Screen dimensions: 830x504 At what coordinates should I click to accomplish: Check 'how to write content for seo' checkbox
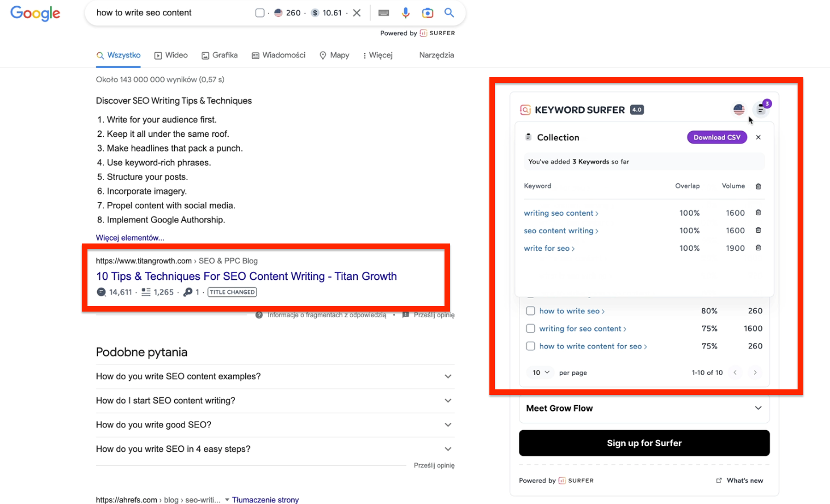click(530, 346)
